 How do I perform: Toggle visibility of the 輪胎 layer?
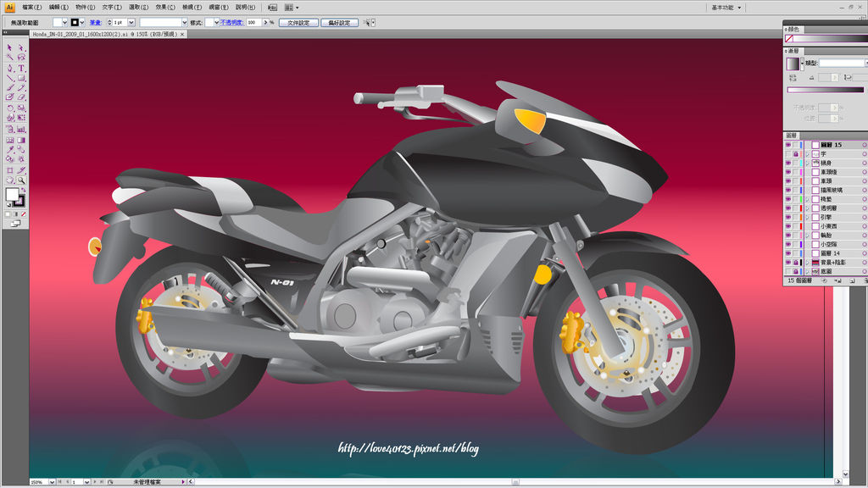[788, 235]
